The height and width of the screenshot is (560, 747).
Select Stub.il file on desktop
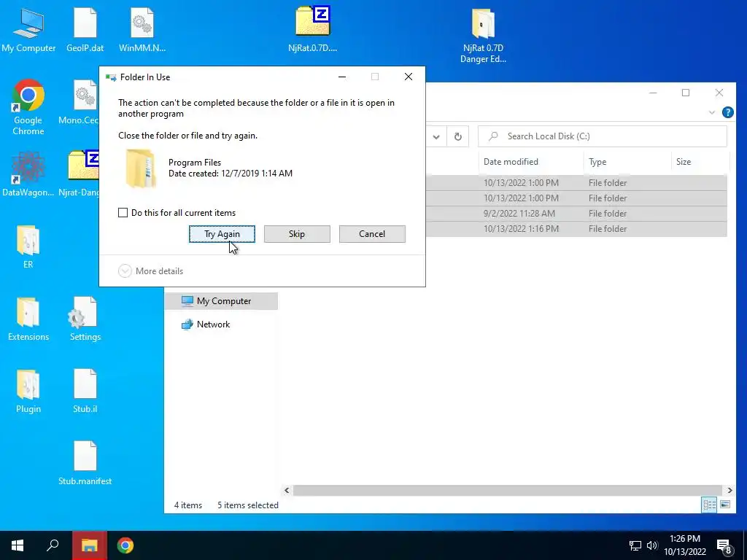[85, 391]
